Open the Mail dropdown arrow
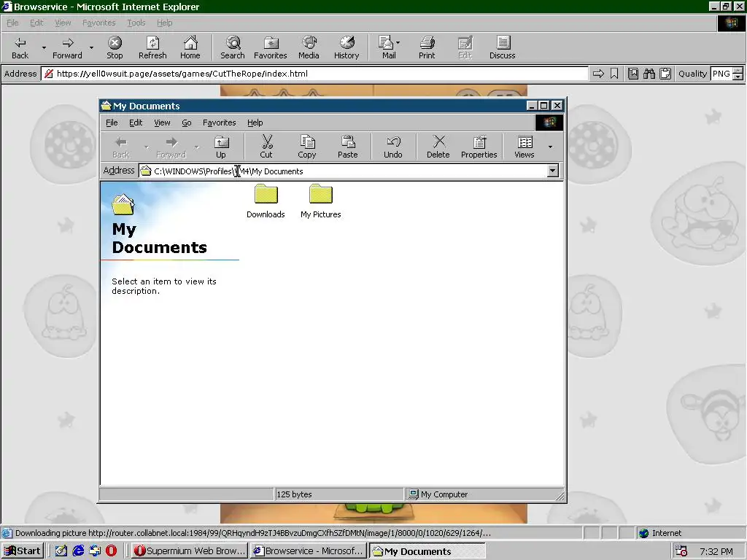 398,42
